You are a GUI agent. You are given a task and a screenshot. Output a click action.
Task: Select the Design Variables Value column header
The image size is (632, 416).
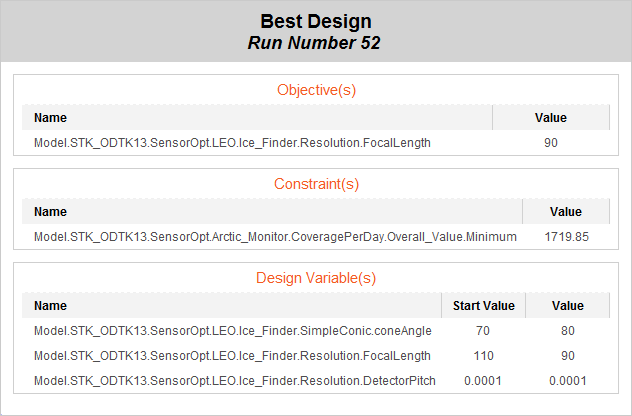(568, 306)
